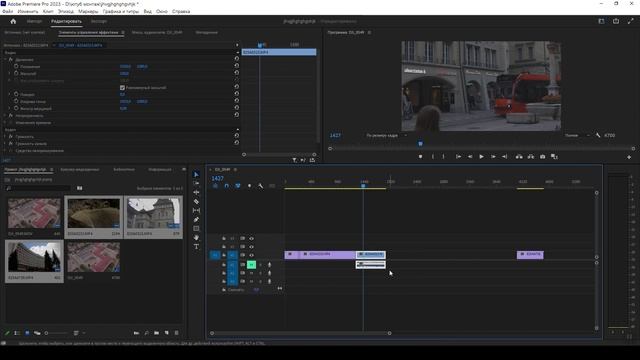The width and height of the screenshot is (640, 360).
Task: Click playhead on program monitor scrubber bar
Action: pyautogui.click(x=420, y=143)
